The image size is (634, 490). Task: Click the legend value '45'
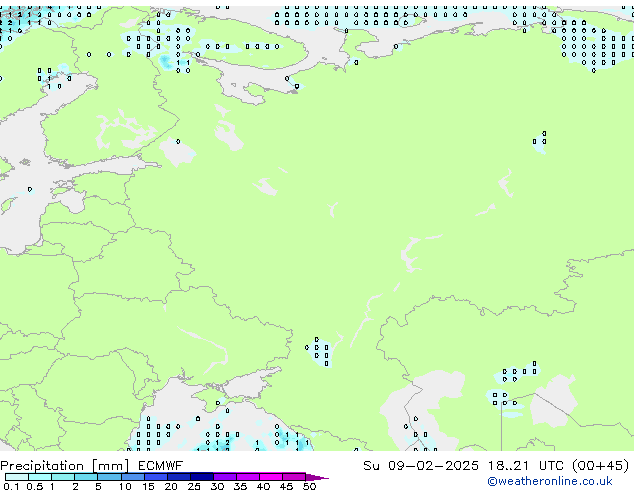[286, 486]
